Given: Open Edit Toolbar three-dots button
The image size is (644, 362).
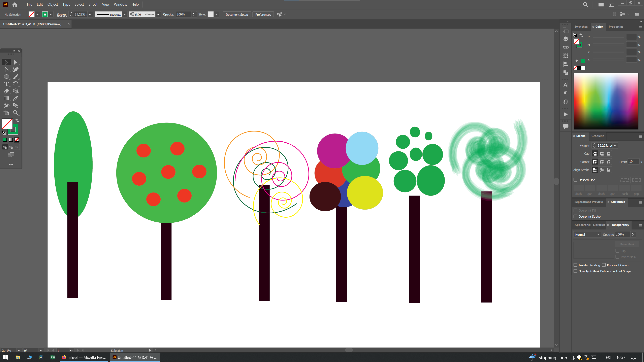Looking at the screenshot, I should click(x=11, y=164).
